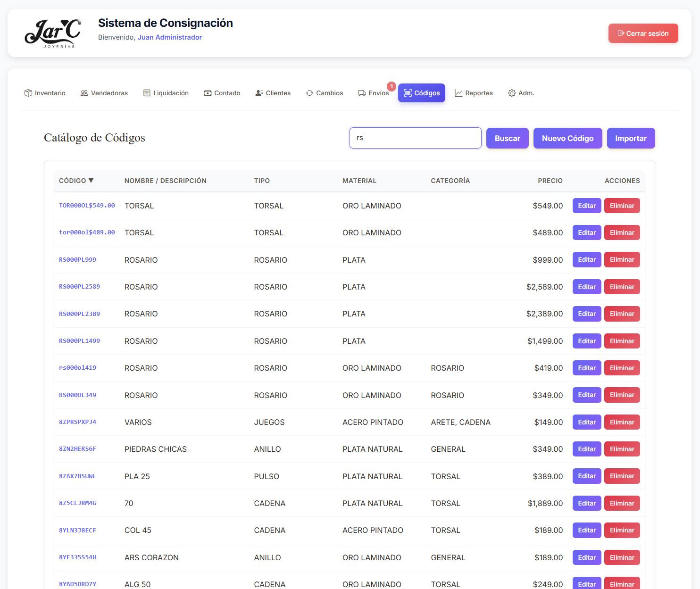Select the PIEDRAS CHICAS description cell

pyautogui.click(x=156, y=449)
